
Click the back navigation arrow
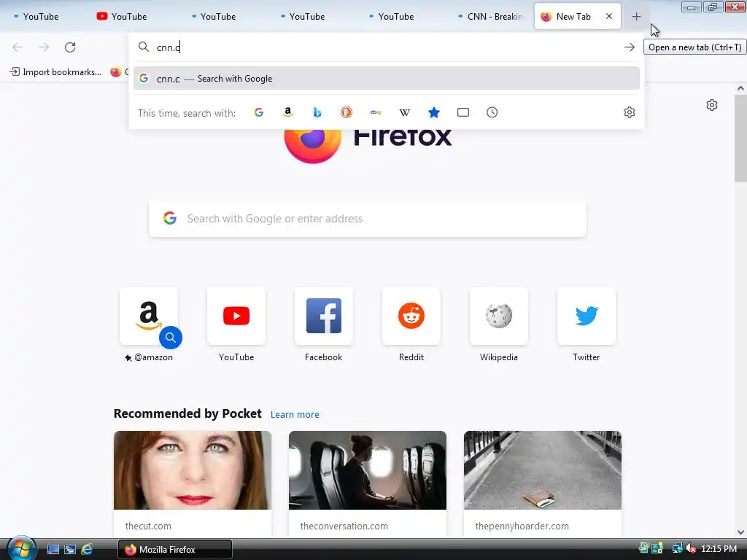tap(18, 47)
